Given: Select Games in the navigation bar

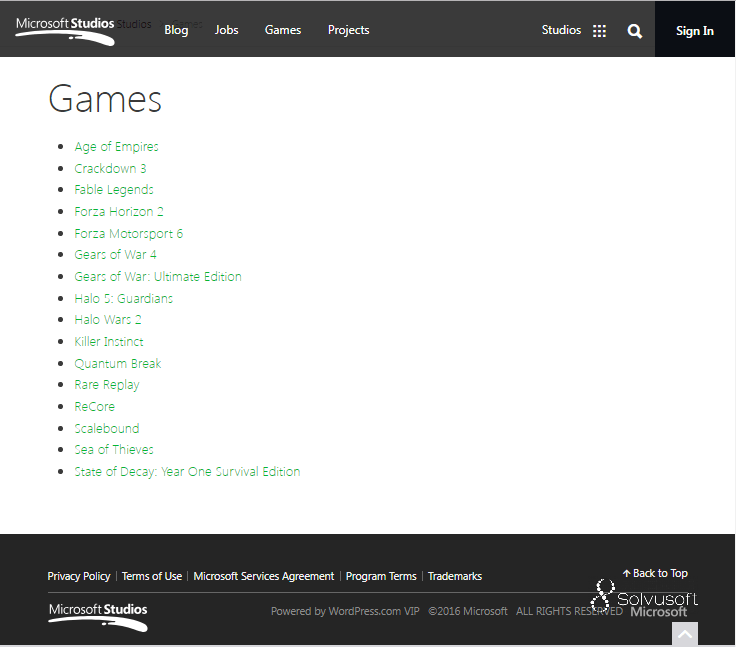Looking at the screenshot, I should 283,30.
